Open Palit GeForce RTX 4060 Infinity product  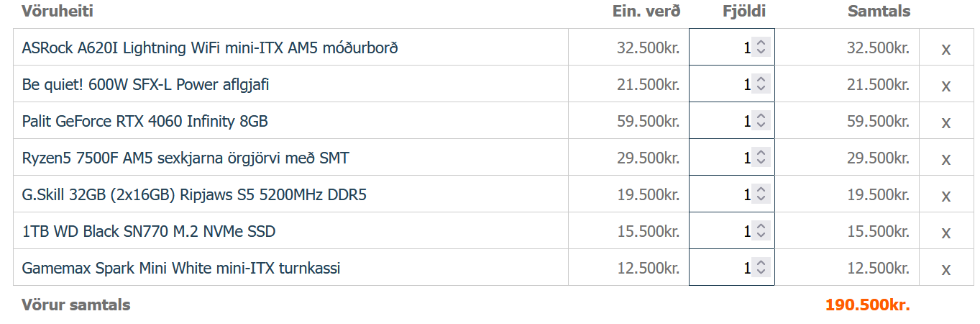point(145,121)
